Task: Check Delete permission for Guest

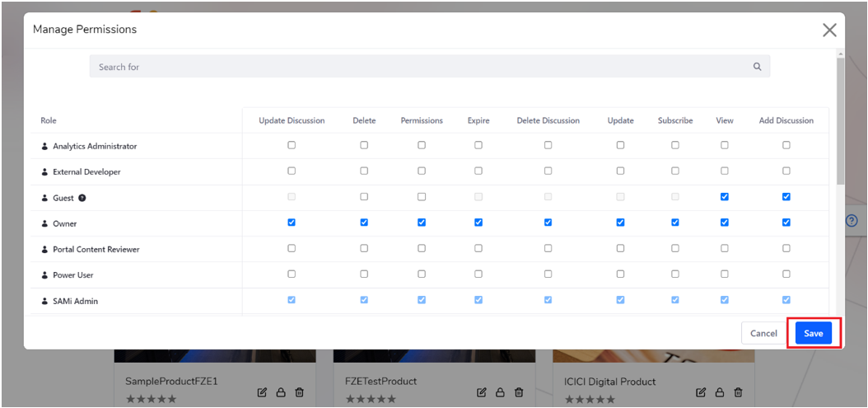Action: (364, 197)
